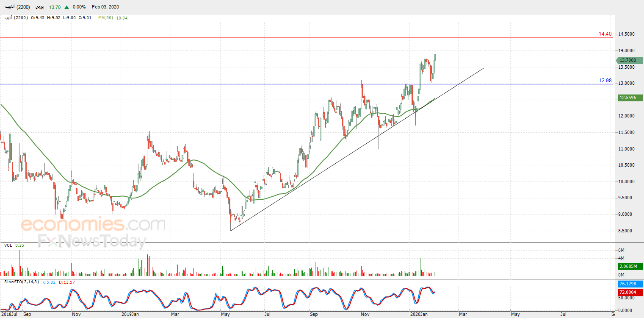The image size is (644, 318).
Task: Click the 13.7000 current price tag
Action: coord(630,61)
